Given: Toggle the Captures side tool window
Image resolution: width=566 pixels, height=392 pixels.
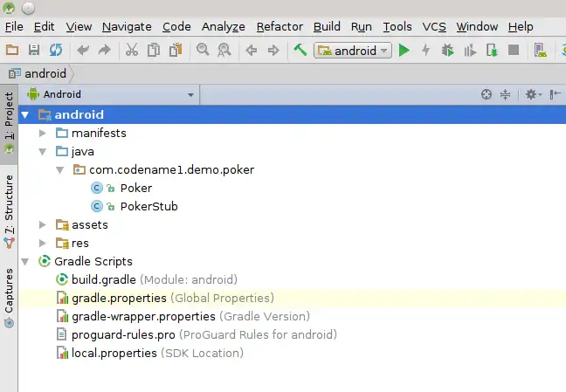Looking at the screenshot, I should point(9,298).
